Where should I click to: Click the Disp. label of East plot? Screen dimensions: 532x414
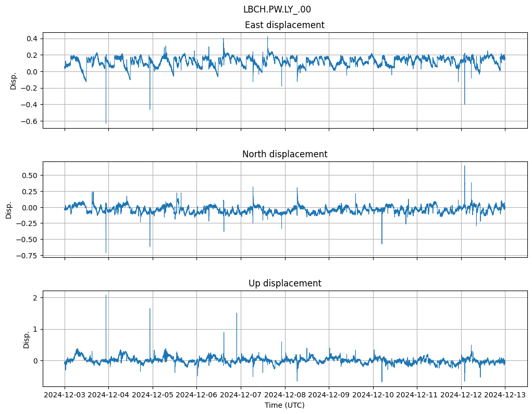[x=14, y=80]
